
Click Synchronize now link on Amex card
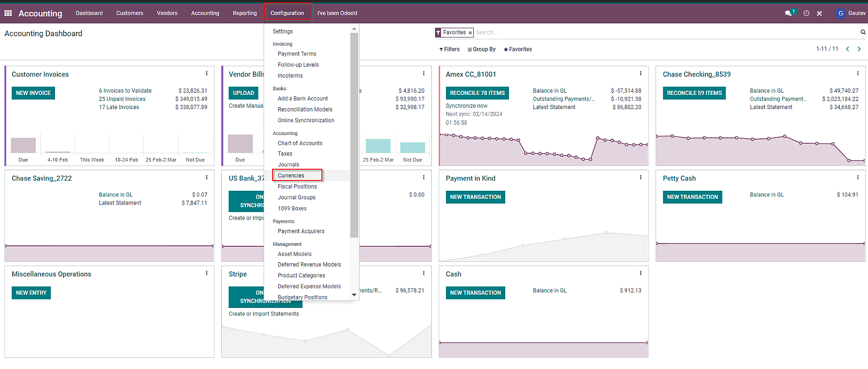(467, 106)
